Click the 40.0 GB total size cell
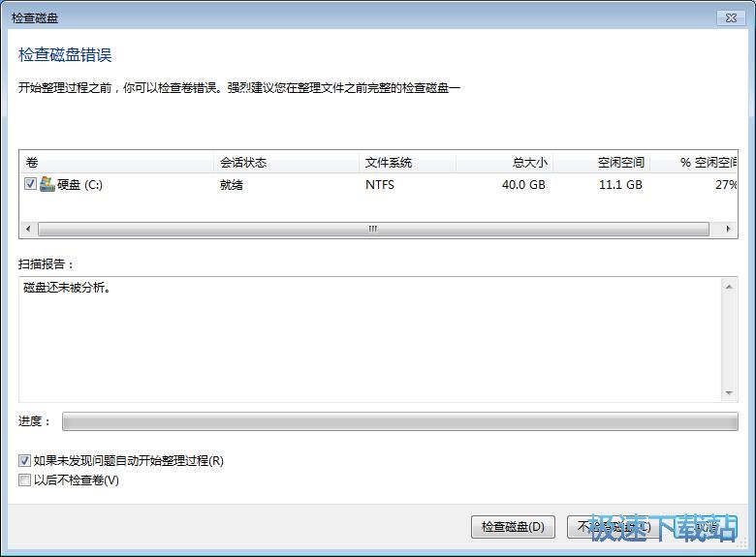 [x=523, y=185]
